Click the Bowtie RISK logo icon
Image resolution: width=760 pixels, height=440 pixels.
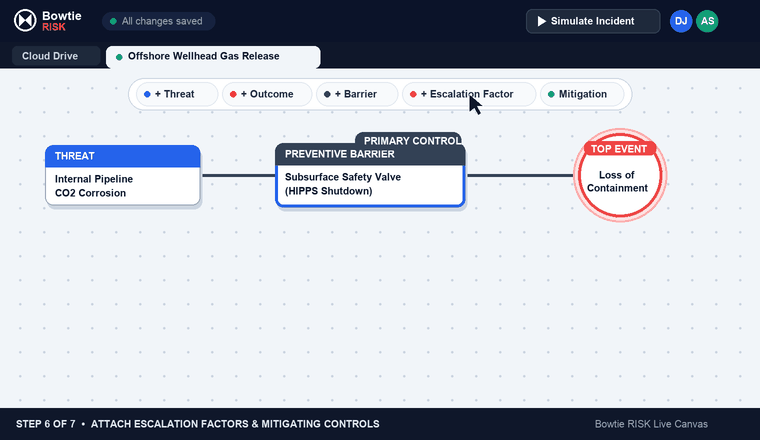[x=25, y=21]
